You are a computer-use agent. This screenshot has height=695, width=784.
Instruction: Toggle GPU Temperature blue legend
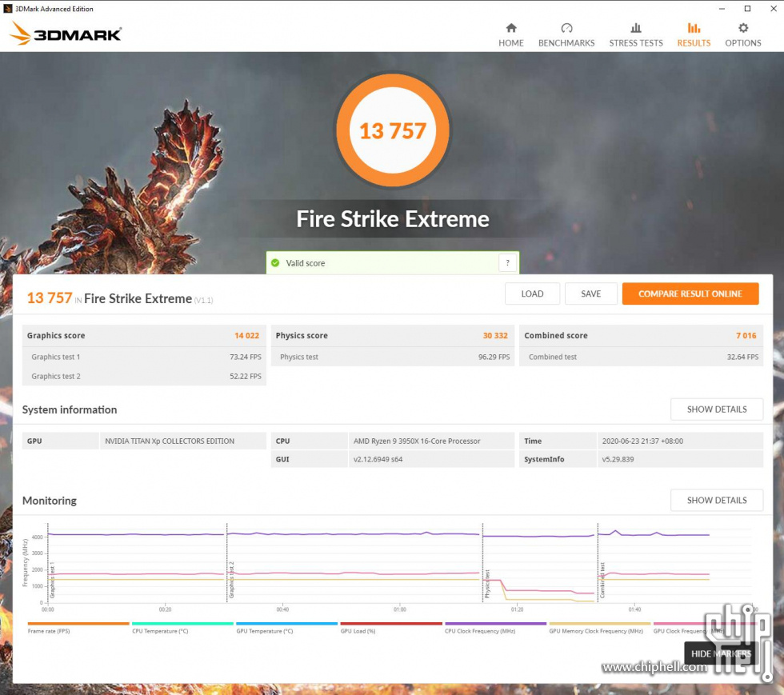click(x=287, y=624)
